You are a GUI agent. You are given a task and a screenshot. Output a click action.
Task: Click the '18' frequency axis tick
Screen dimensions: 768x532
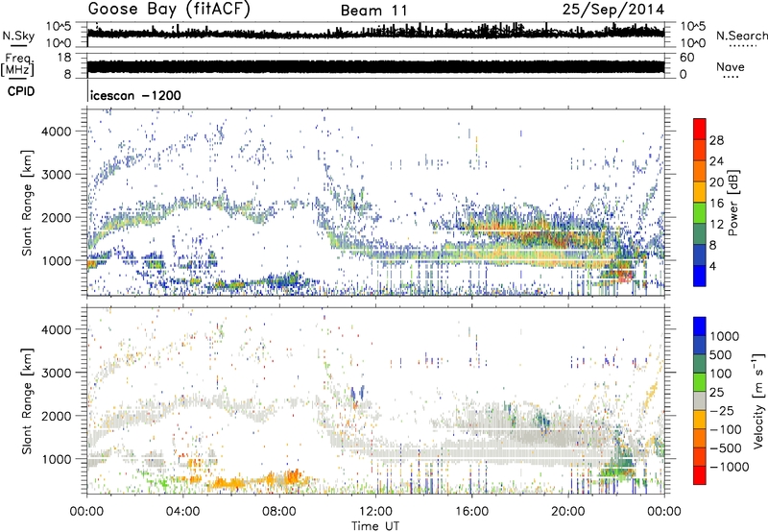pyautogui.click(x=64, y=58)
